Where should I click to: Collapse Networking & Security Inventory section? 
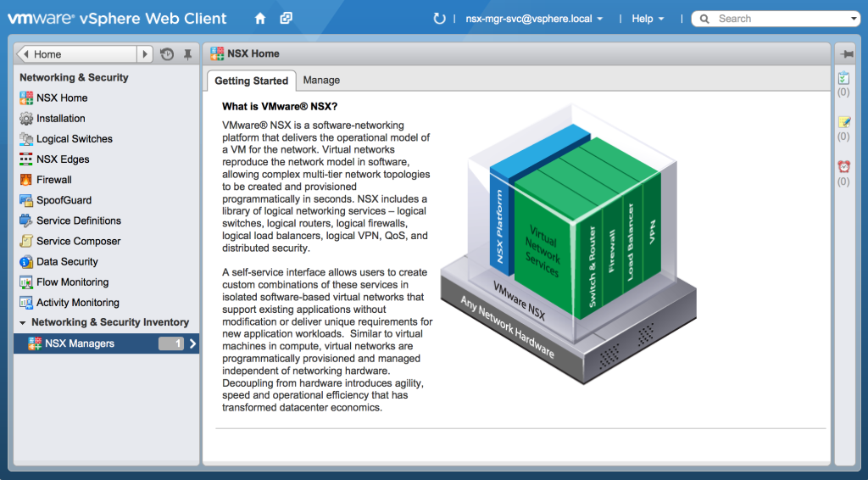[x=22, y=323]
